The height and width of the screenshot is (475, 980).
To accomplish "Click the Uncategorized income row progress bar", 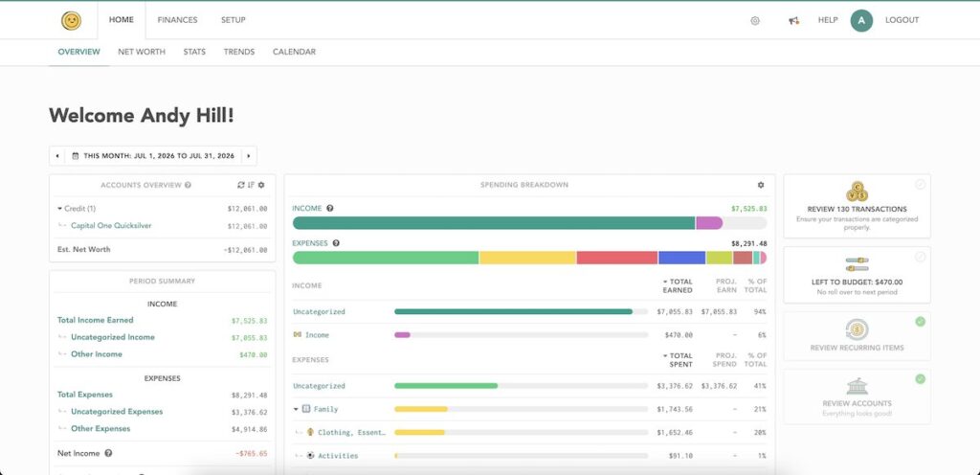I will (522, 311).
